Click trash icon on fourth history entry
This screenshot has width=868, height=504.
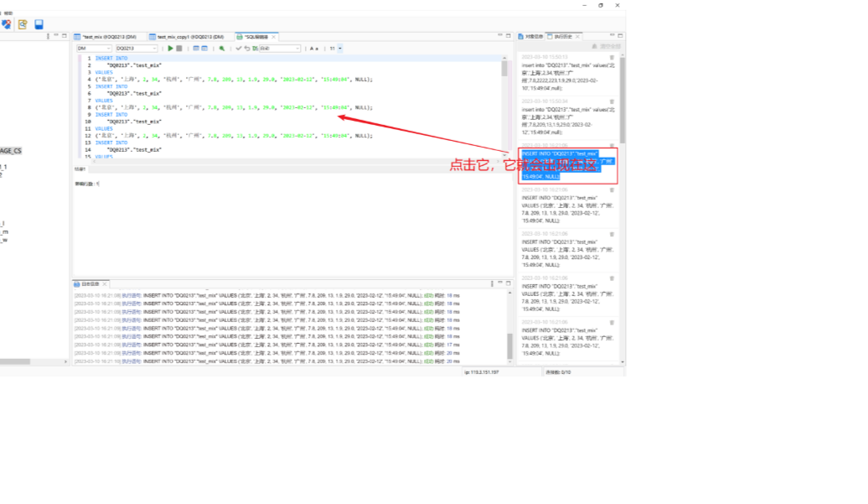612,190
